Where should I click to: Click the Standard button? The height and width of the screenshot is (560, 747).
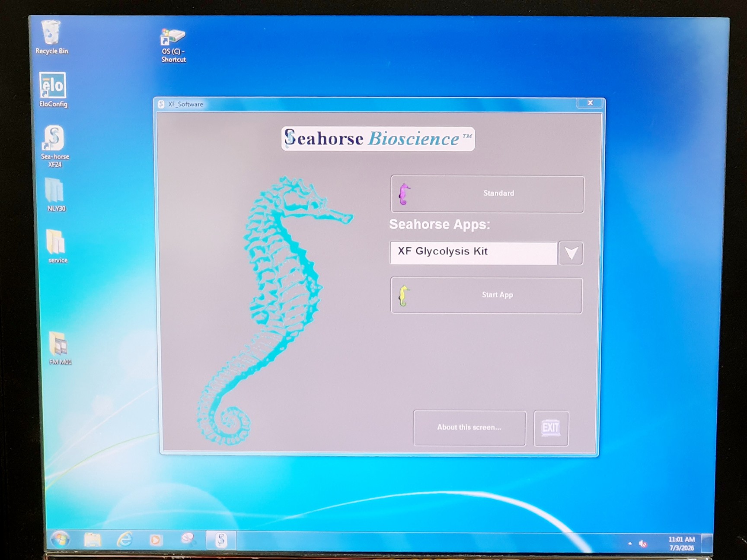coord(487,194)
